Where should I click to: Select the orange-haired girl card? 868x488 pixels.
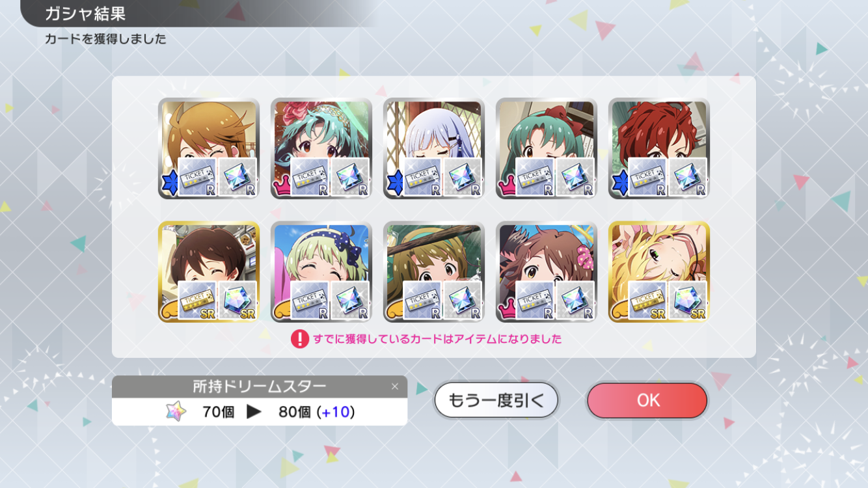[x=209, y=148]
